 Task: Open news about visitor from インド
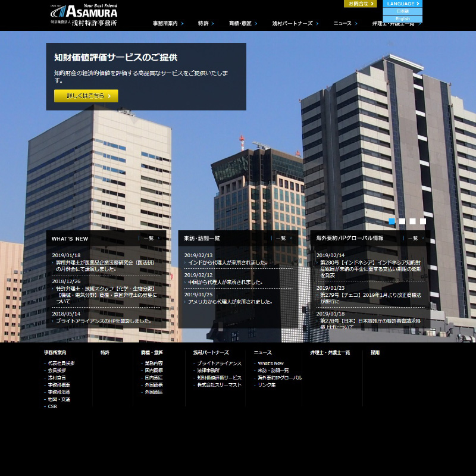(227, 262)
